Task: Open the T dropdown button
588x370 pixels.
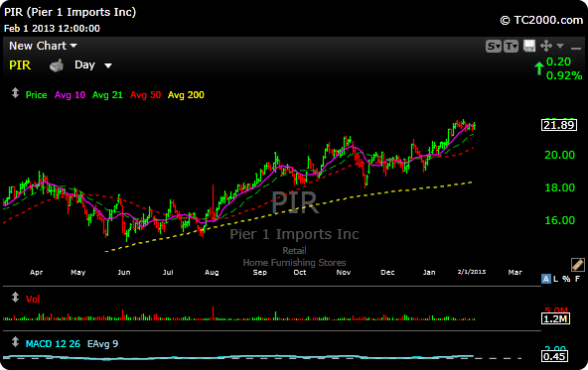Action: click(x=511, y=47)
